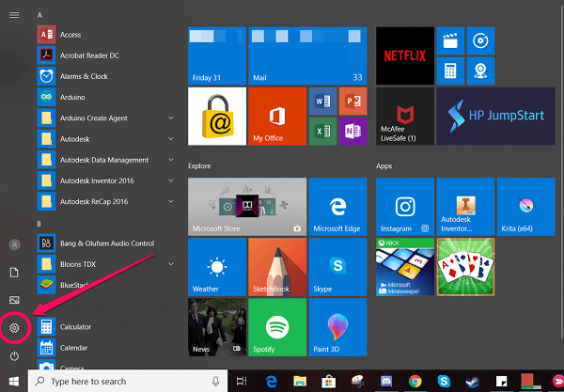The height and width of the screenshot is (392, 564).
Task: Open the My Office tile
Action: tap(276, 115)
